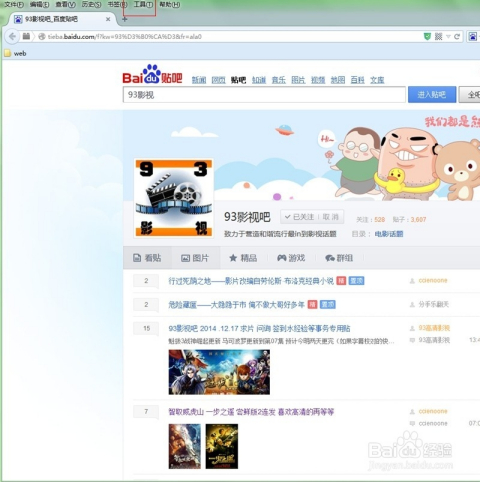The width and height of the screenshot is (480, 482).
Task: Open the 危险藏匿 pinned post
Action: (x=236, y=305)
